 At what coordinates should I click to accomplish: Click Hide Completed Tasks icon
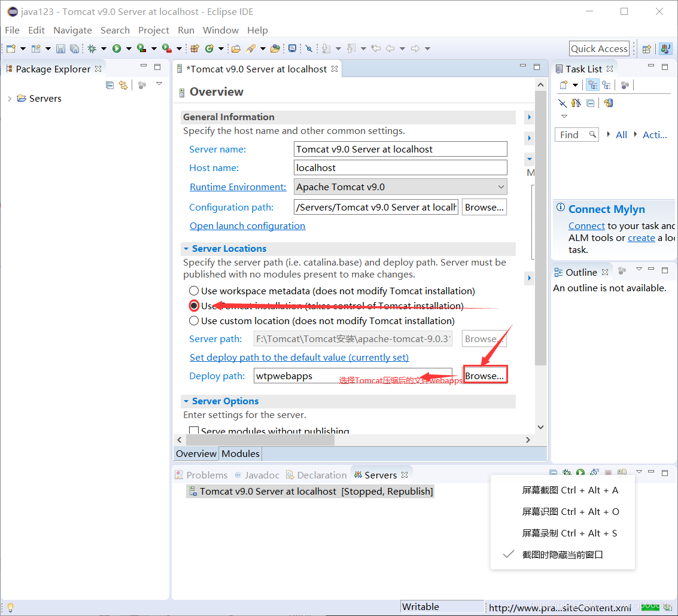[562, 103]
